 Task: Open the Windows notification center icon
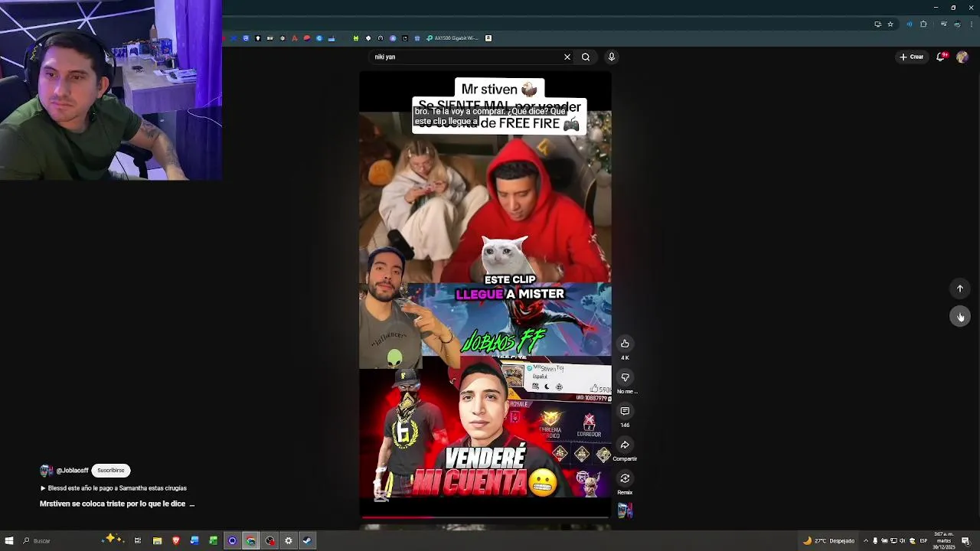point(966,541)
